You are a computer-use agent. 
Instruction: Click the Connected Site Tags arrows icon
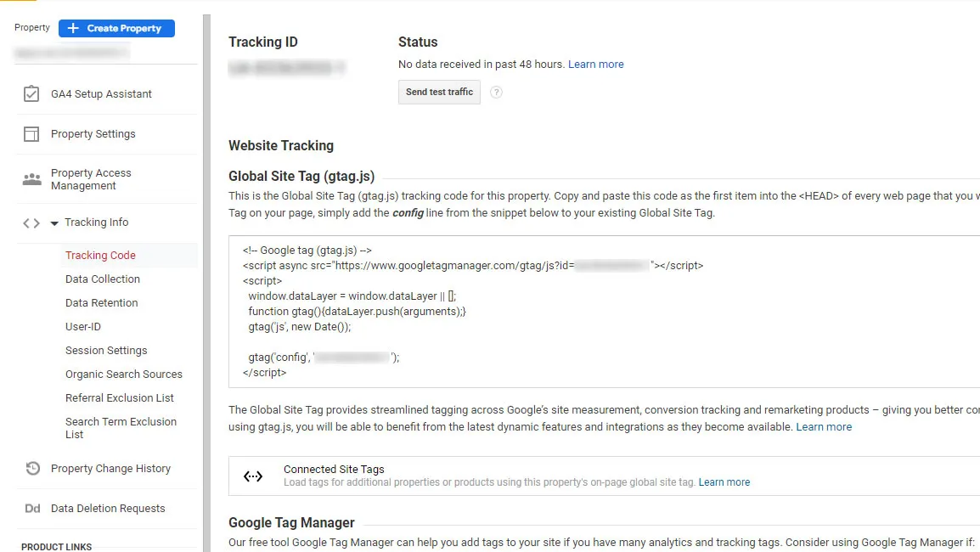[x=253, y=476]
